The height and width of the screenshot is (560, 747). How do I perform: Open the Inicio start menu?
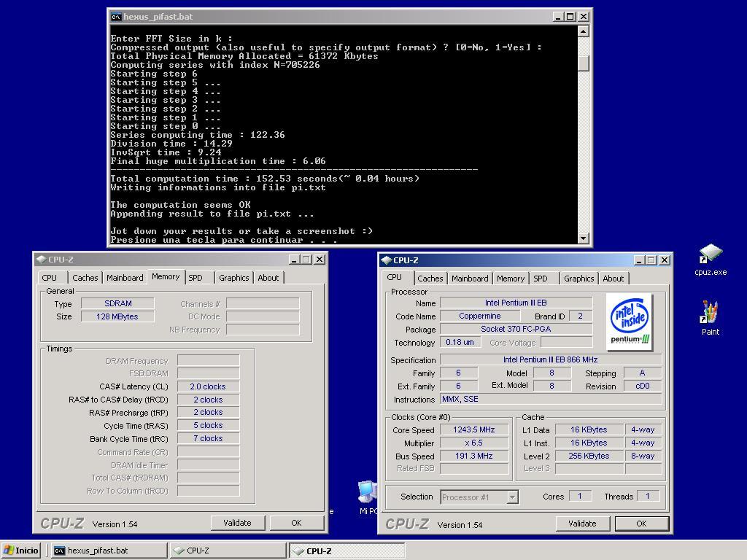pyautogui.click(x=21, y=551)
